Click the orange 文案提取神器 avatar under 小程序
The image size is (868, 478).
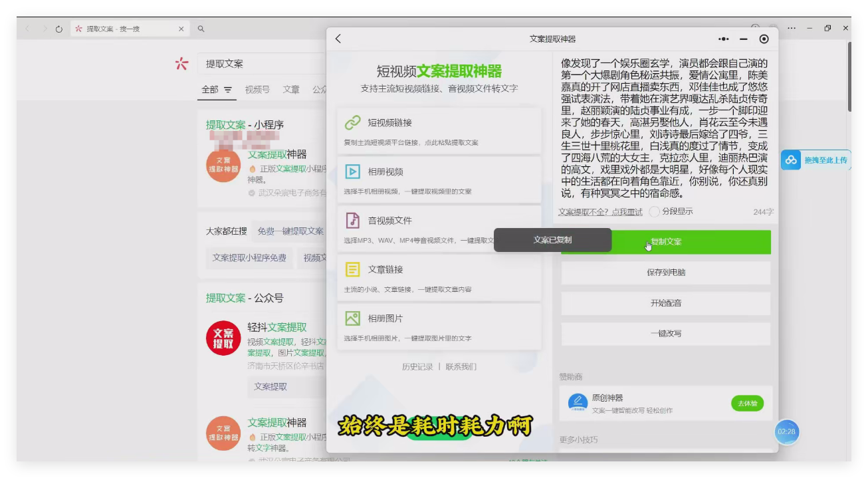pyautogui.click(x=223, y=165)
